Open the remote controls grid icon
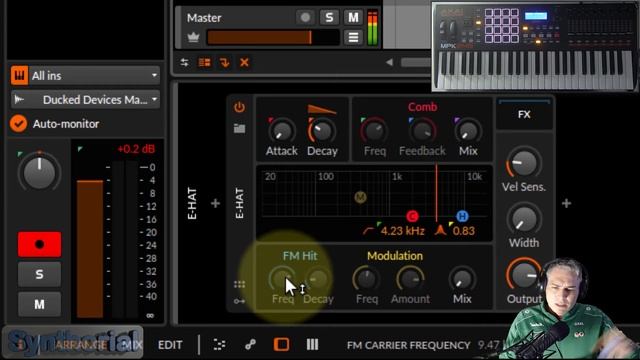 click(239, 284)
